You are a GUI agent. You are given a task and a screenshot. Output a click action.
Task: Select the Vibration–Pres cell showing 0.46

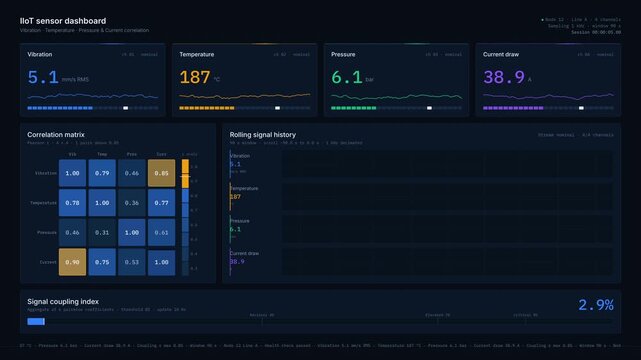click(x=132, y=173)
